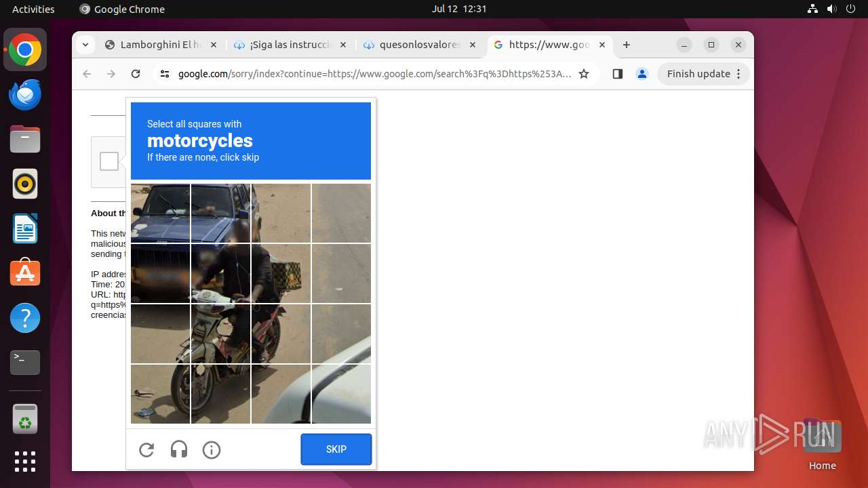This screenshot has width=868, height=488.
Task: Switch to quesonlosvalores tab
Action: 419,45
